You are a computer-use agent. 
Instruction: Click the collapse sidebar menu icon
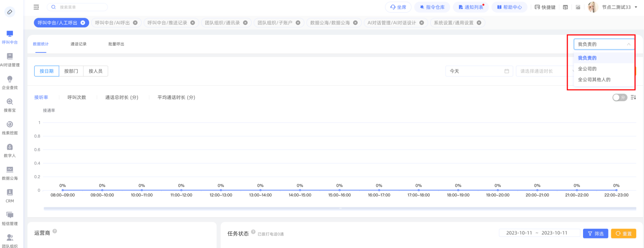(x=36, y=7)
